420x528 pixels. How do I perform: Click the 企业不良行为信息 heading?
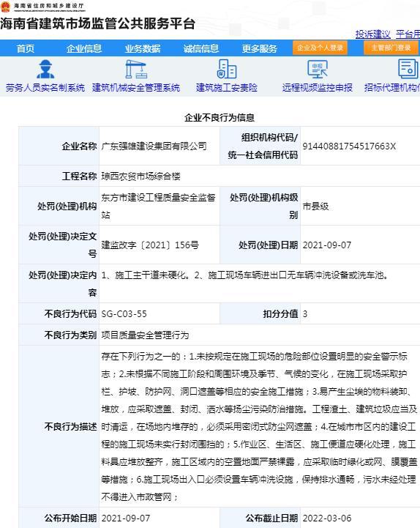pyautogui.click(x=220, y=117)
